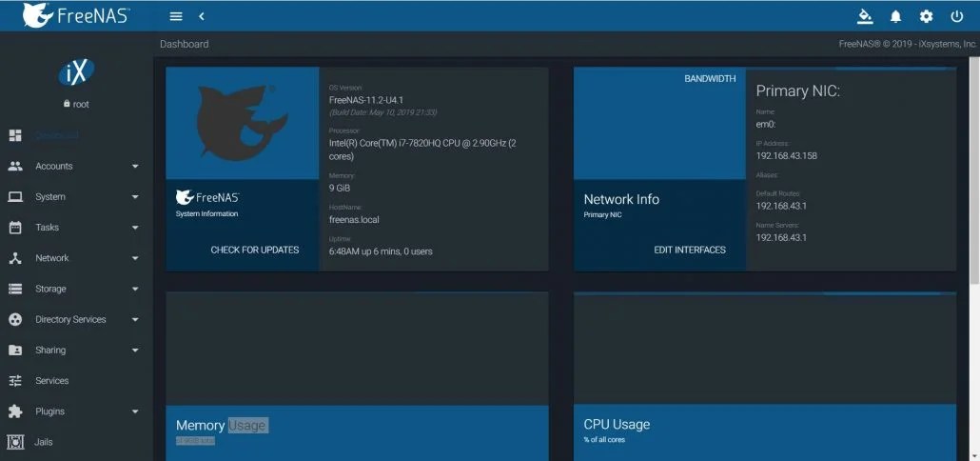Click the iX logo in sidebar
980x461 pixels.
click(76, 72)
